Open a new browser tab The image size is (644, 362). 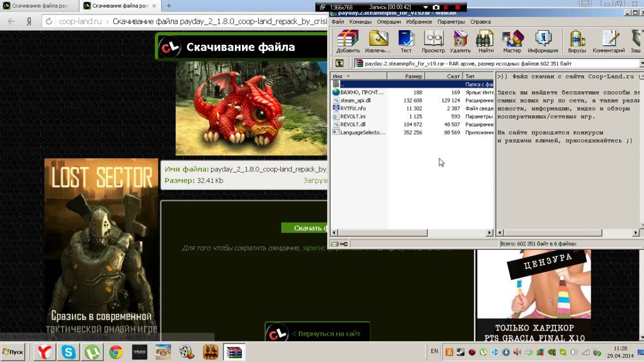169,6
